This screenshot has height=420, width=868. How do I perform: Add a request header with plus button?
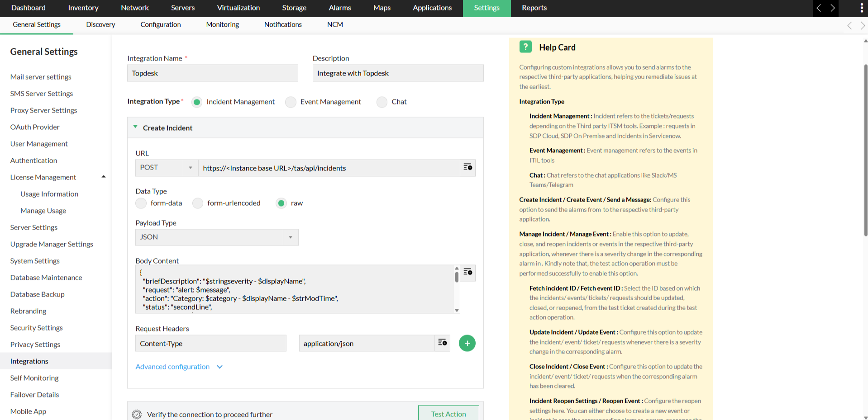click(467, 343)
